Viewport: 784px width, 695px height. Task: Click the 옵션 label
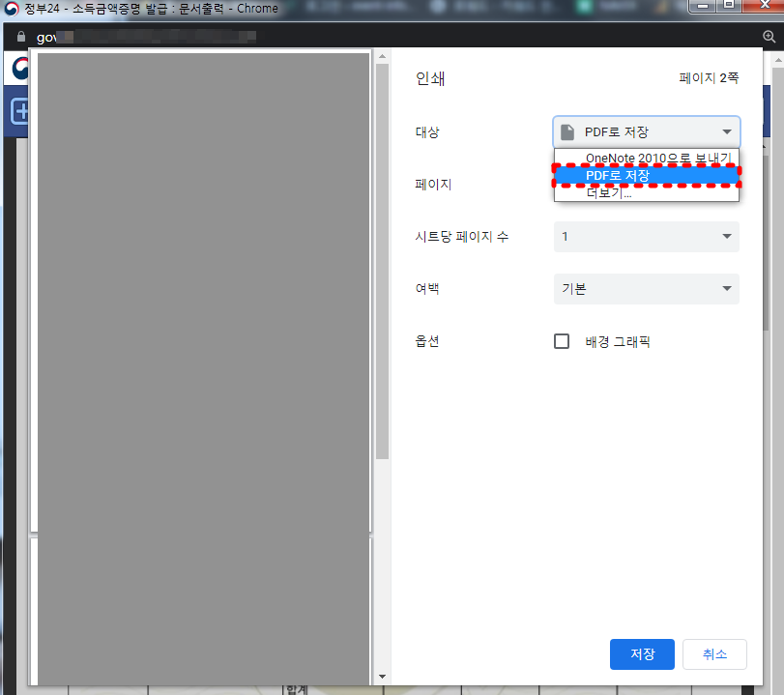427,341
